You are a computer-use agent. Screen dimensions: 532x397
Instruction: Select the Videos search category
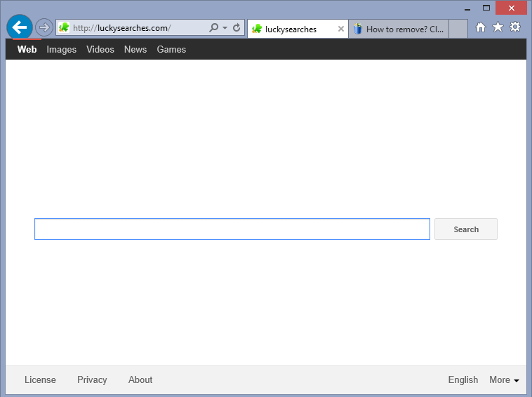click(100, 50)
